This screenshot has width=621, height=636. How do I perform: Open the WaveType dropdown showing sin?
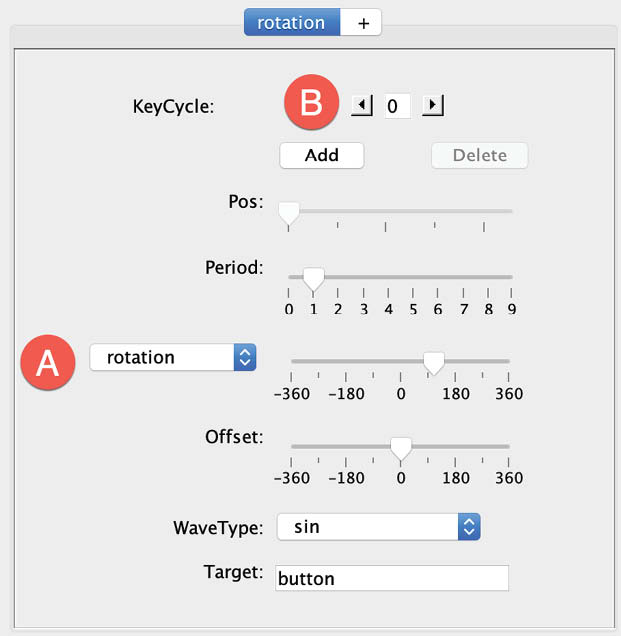[378, 526]
